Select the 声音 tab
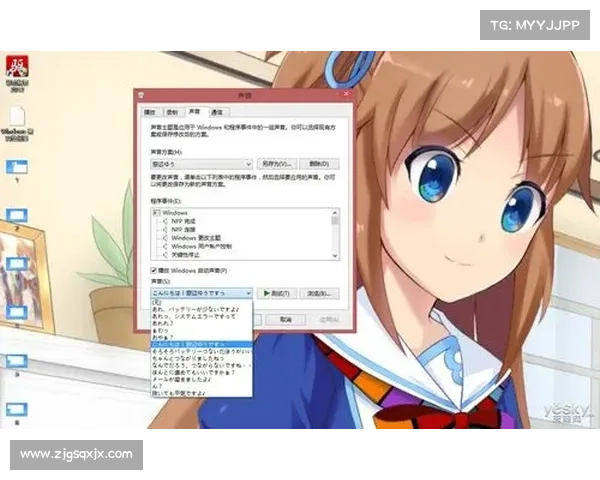Image resolution: width=600 pixels, height=480 pixels. click(195, 111)
